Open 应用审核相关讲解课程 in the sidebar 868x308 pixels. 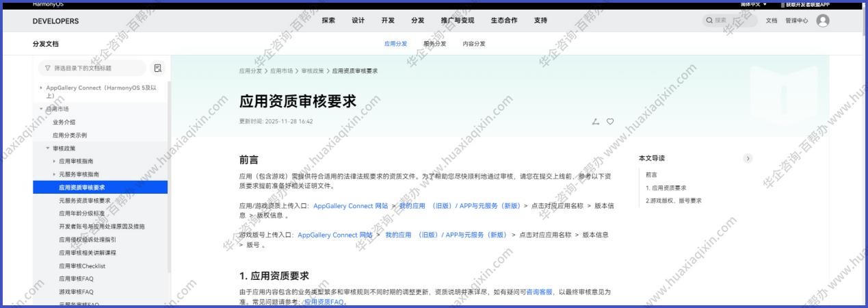click(x=88, y=253)
